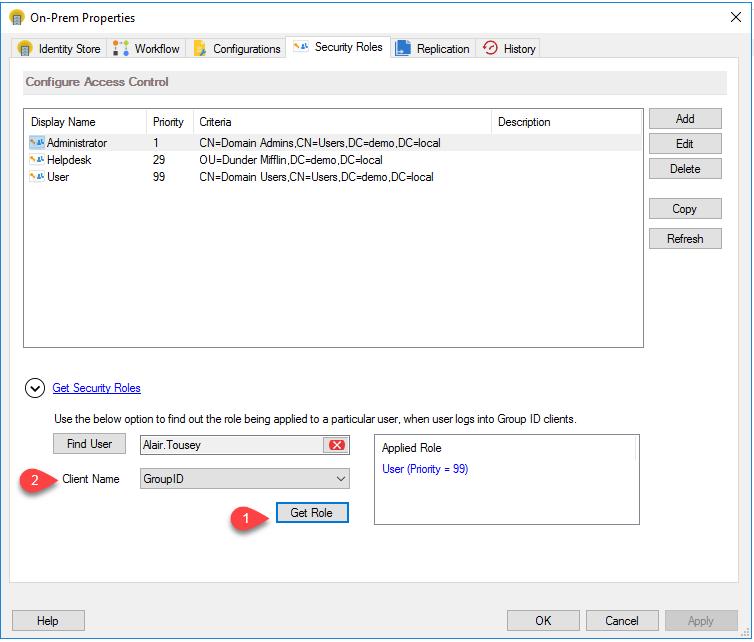Viewport: 754px width, 642px height.
Task: Click the Domain Users criteria text
Action: pos(316,176)
